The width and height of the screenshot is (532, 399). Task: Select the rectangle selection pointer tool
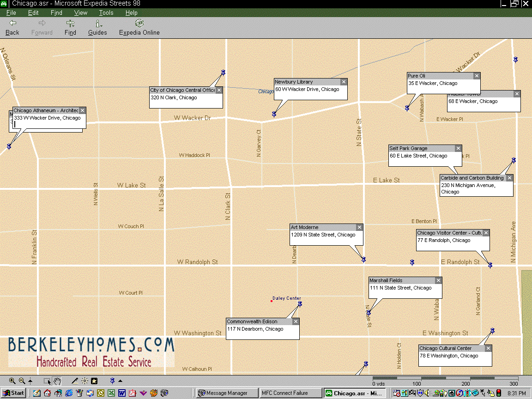click(x=47, y=381)
